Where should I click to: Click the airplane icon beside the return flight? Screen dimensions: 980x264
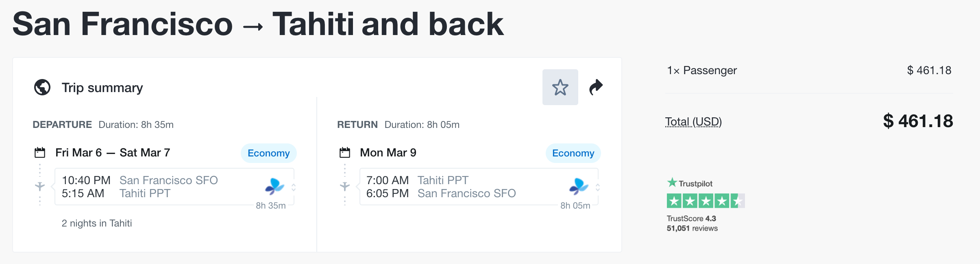tap(345, 187)
